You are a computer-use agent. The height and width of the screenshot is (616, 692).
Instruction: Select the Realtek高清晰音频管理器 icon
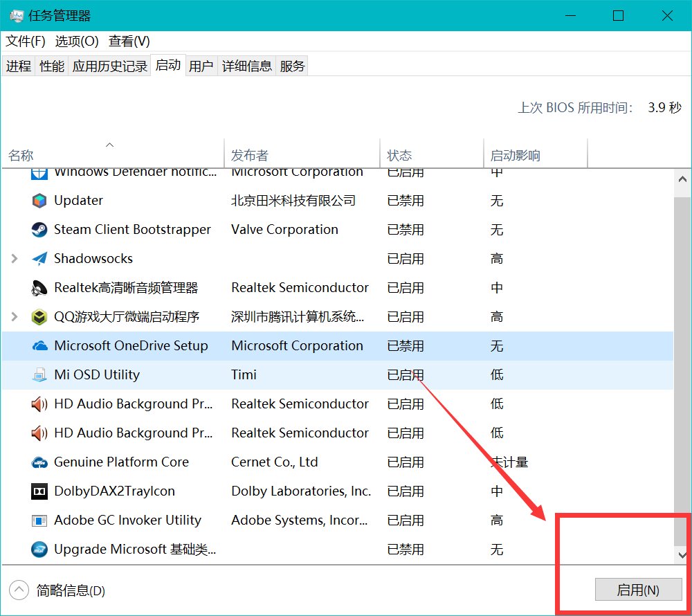pyautogui.click(x=39, y=287)
